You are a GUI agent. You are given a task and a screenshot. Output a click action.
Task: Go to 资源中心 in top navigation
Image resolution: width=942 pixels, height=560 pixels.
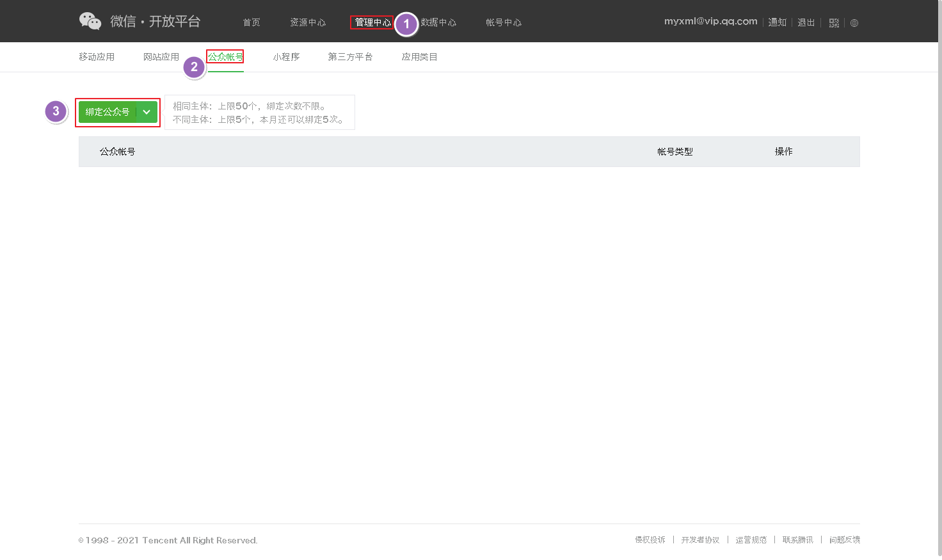308,22
